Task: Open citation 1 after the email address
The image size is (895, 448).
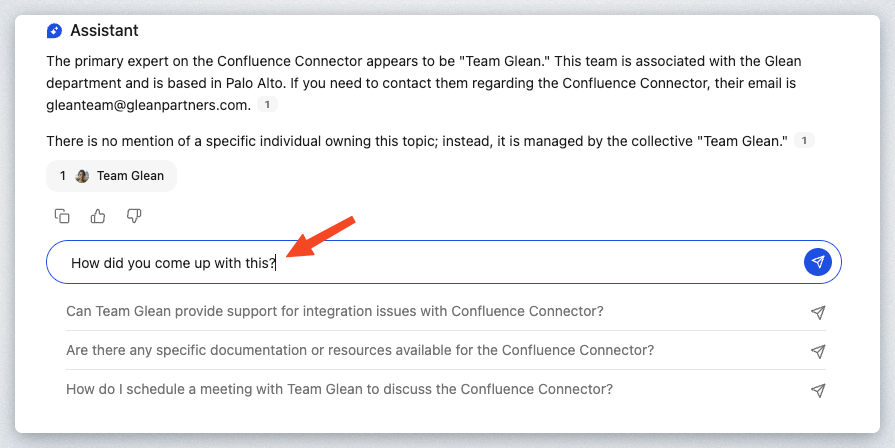Action: (267, 104)
